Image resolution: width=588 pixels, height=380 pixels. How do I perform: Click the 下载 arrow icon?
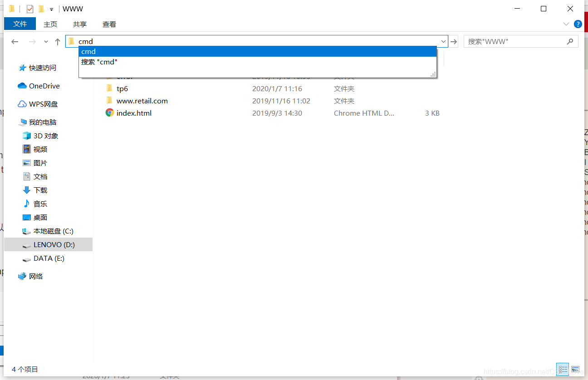coord(27,190)
